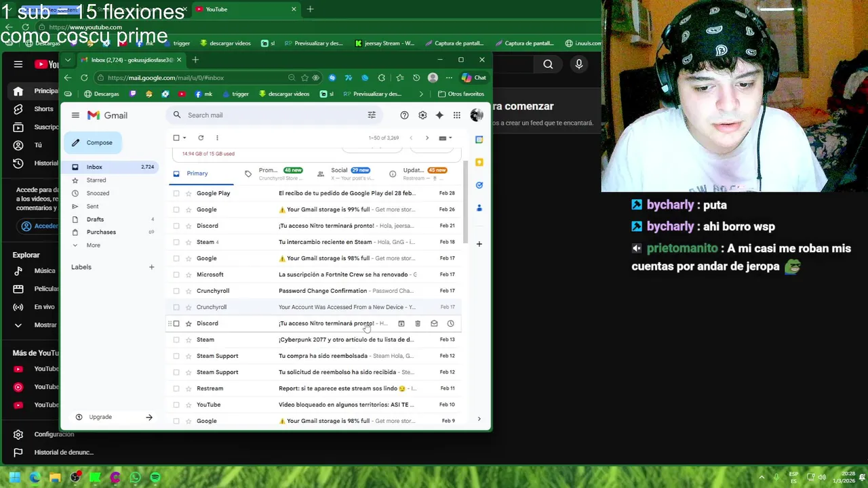Image resolution: width=868 pixels, height=488 pixels.
Task: Switch to the Primary tab
Action: pos(200,174)
